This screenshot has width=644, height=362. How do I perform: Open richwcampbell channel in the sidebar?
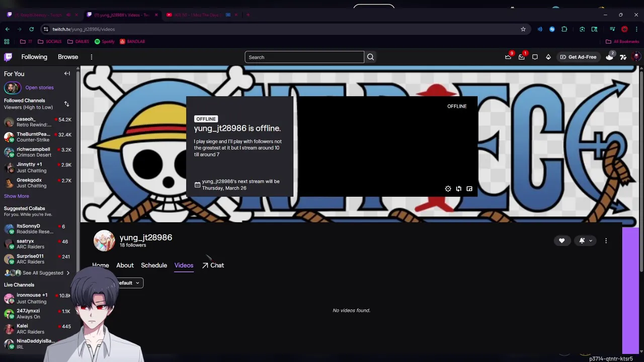pyautogui.click(x=38, y=152)
